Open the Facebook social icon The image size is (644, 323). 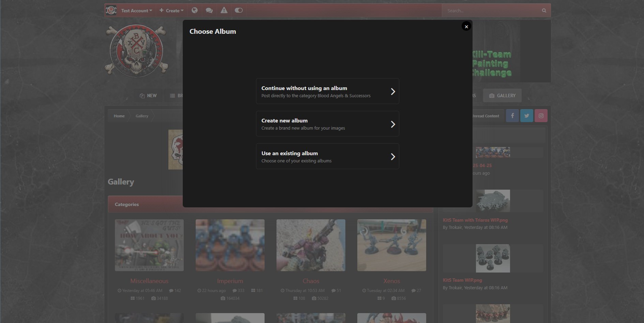(x=512, y=116)
